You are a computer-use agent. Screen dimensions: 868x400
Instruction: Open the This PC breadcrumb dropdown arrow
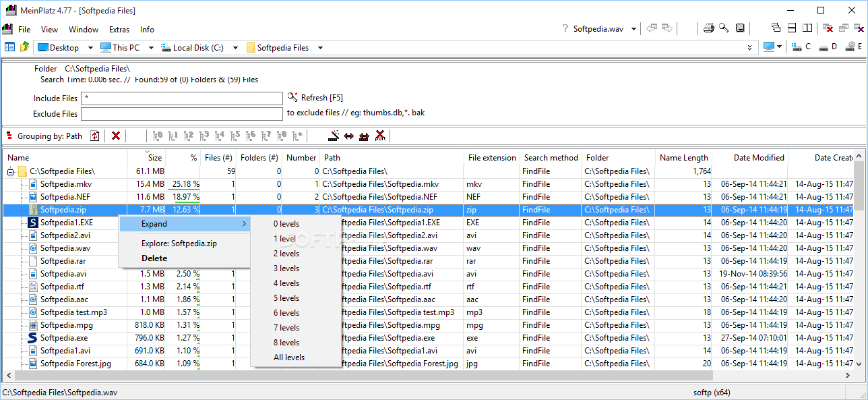(x=151, y=48)
